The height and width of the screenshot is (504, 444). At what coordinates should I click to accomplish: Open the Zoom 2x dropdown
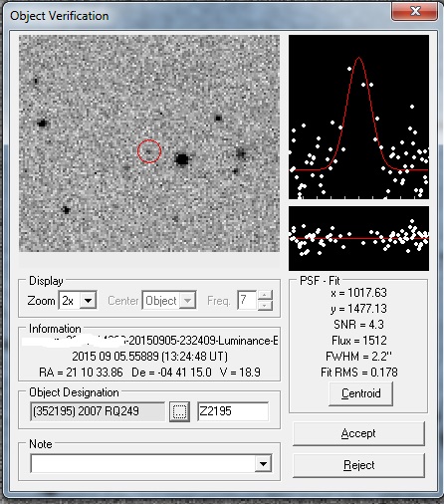pyautogui.click(x=88, y=301)
